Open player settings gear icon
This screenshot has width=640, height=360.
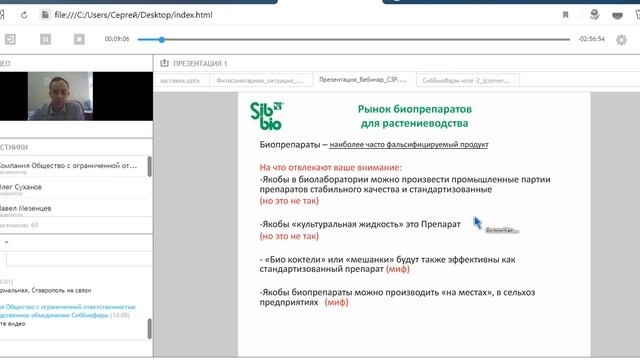[x=621, y=40]
